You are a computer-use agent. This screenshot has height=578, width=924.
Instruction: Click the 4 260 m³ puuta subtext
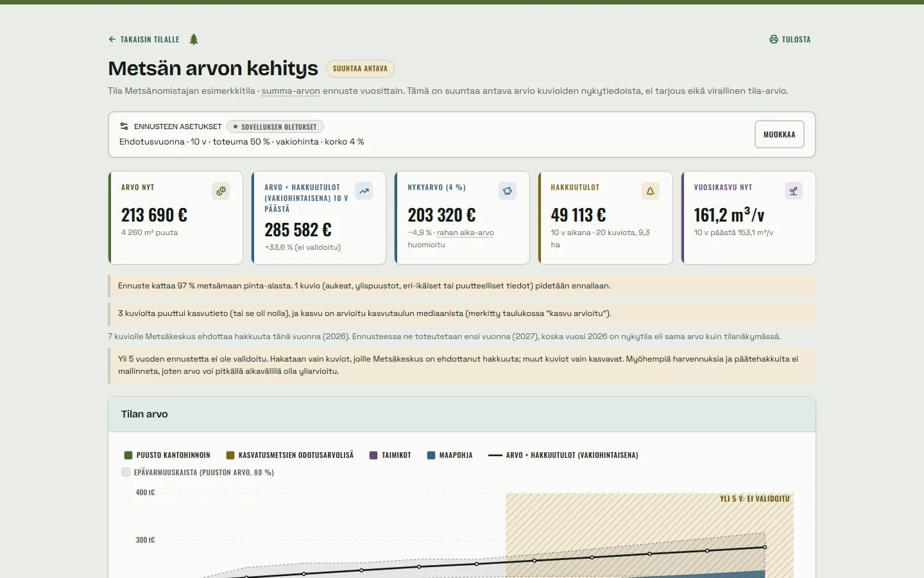click(150, 232)
